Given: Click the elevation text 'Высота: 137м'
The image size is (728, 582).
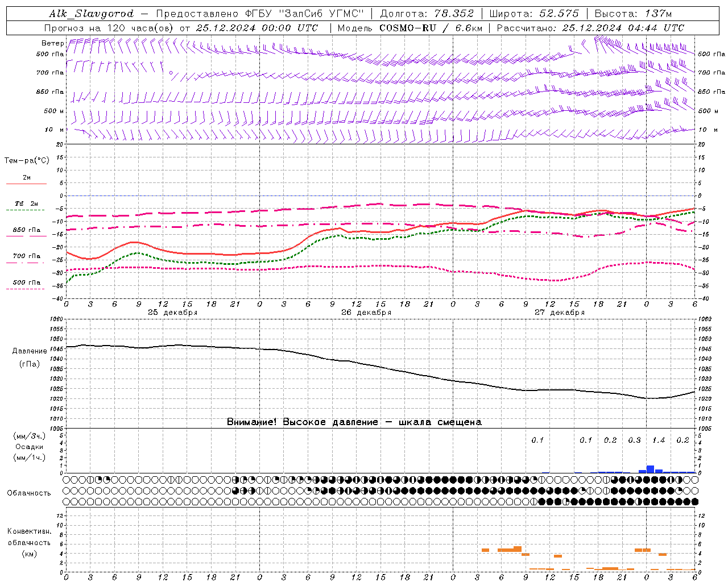Looking at the screenshot, I should coord(633,14).
